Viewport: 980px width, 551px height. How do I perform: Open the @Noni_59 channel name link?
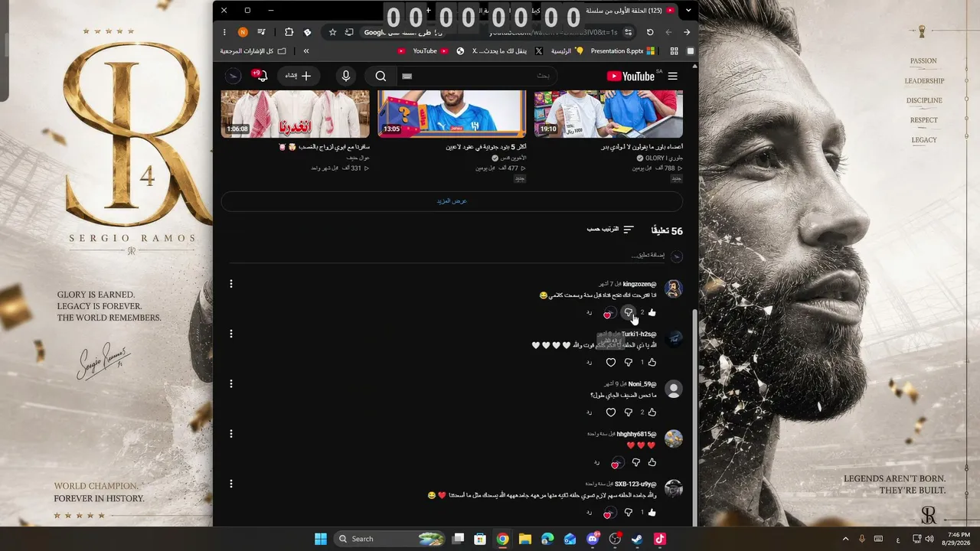[x=642, y=383]
